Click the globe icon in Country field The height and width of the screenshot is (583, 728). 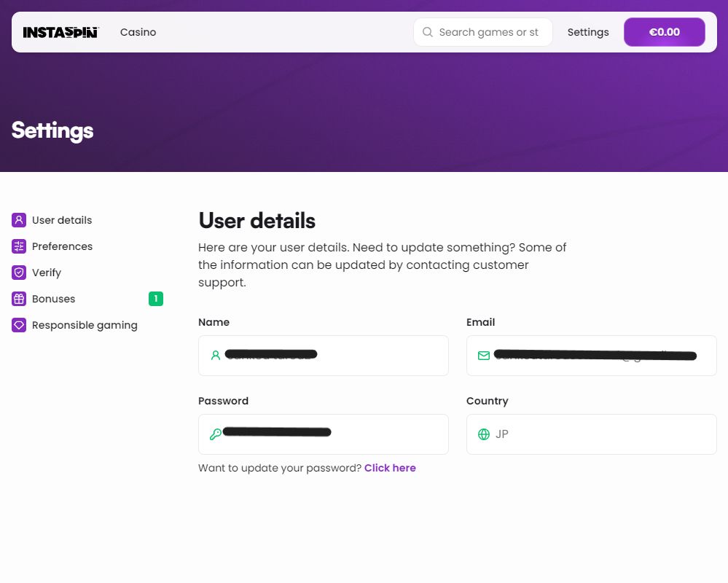click(484, 434)
